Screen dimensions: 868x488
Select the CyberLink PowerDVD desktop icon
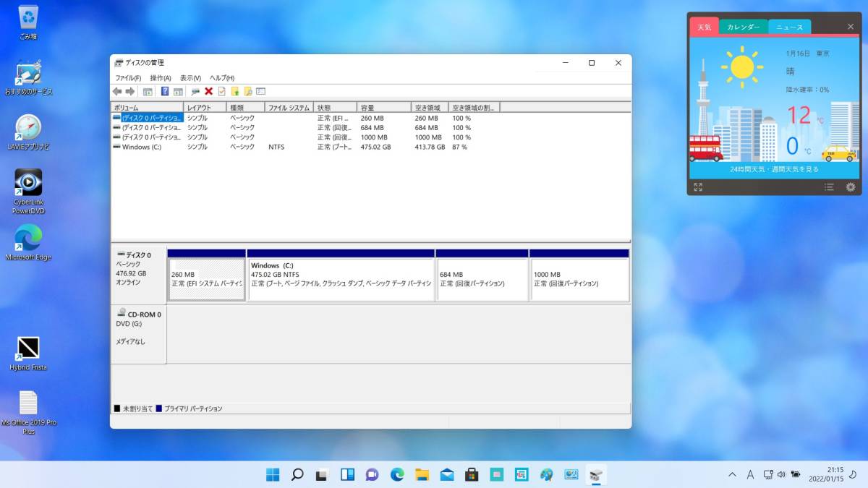tap(28, 192)
